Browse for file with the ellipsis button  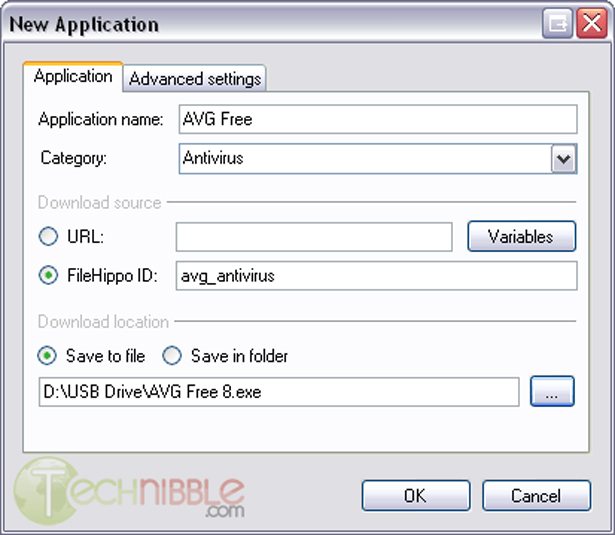click(x=552, y=391)
